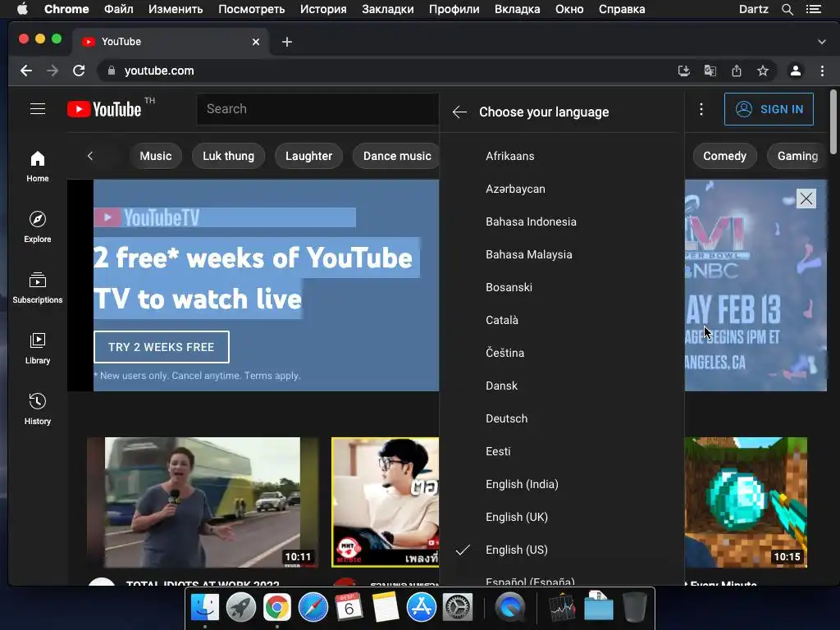Viewport: 840px width, 630px height.
Task: Open the YouTube hamburger guide menu
Action: click(x=38, y=109)
